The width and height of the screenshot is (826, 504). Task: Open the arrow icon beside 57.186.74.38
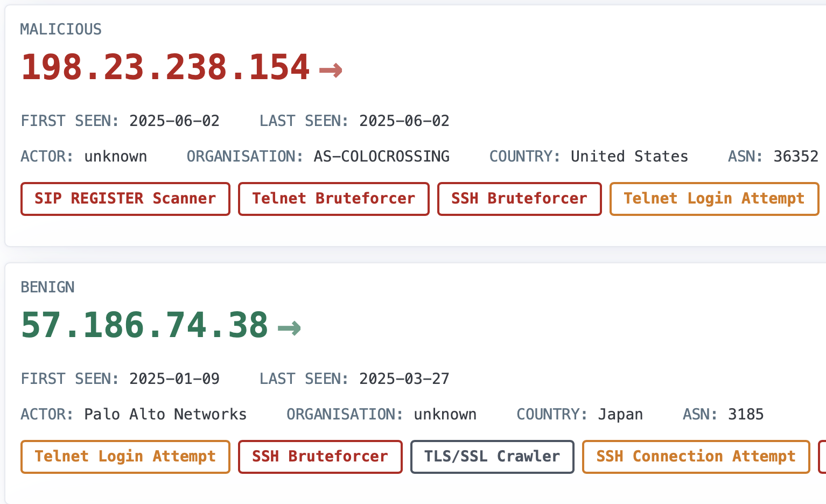click(289, 328)
